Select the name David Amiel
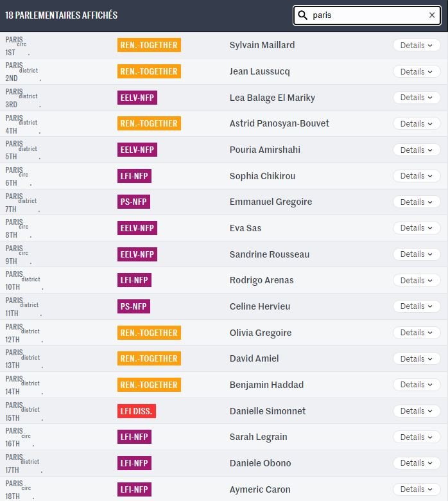 (254, 358)
